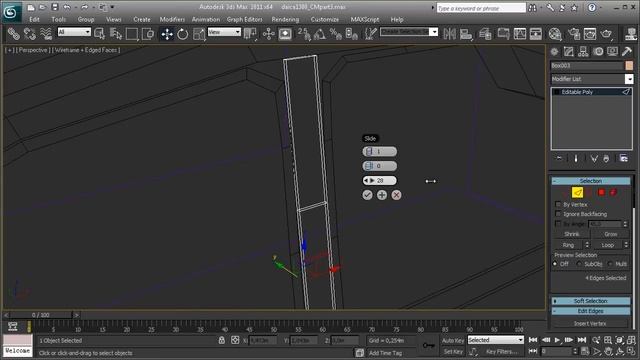Click the time slider 0 / 100 handle

[x=40, y=315]
